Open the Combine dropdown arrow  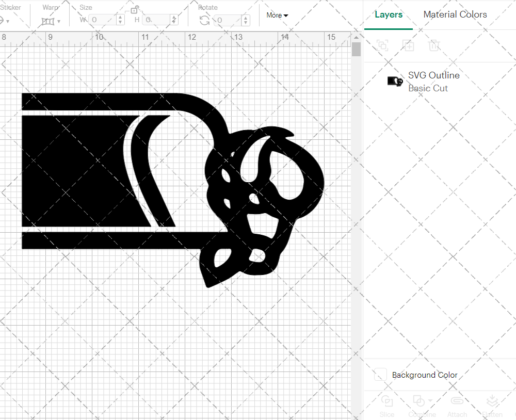(x=430, y=401)
